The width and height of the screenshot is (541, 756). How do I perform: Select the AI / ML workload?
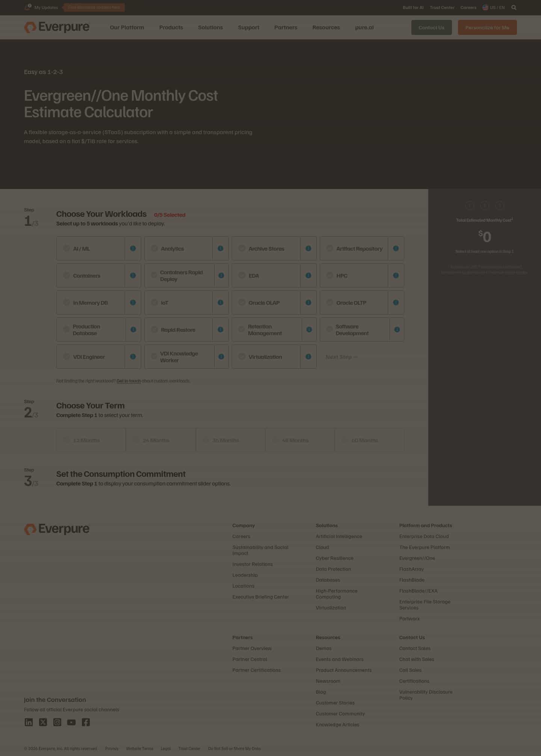tap(91, 248)
